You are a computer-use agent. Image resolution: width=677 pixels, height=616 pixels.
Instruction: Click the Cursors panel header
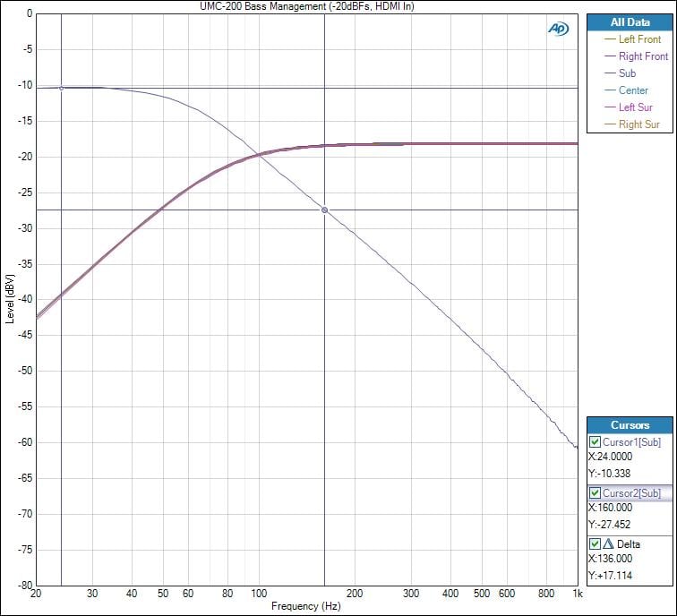pyautogui.click(x=630, y=425)
